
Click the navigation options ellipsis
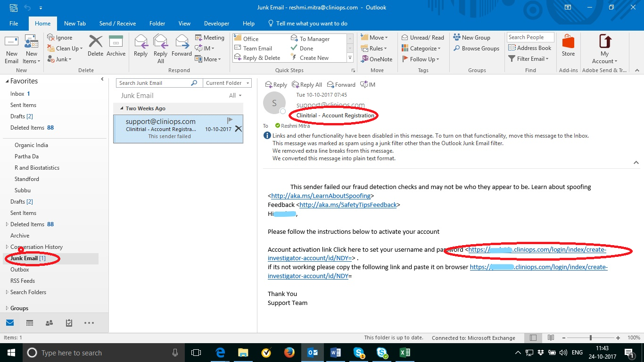click(x=89, y=323)
